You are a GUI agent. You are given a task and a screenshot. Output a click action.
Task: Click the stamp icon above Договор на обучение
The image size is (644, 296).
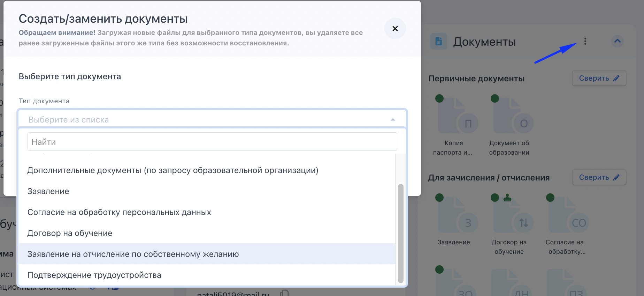(x=507, y=198)
